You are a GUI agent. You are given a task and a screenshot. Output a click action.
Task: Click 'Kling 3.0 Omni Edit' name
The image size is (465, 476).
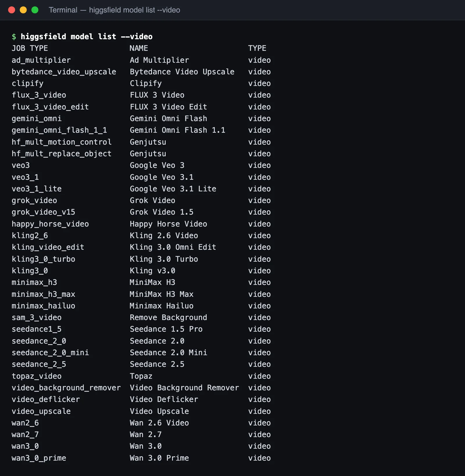(173, 247)
